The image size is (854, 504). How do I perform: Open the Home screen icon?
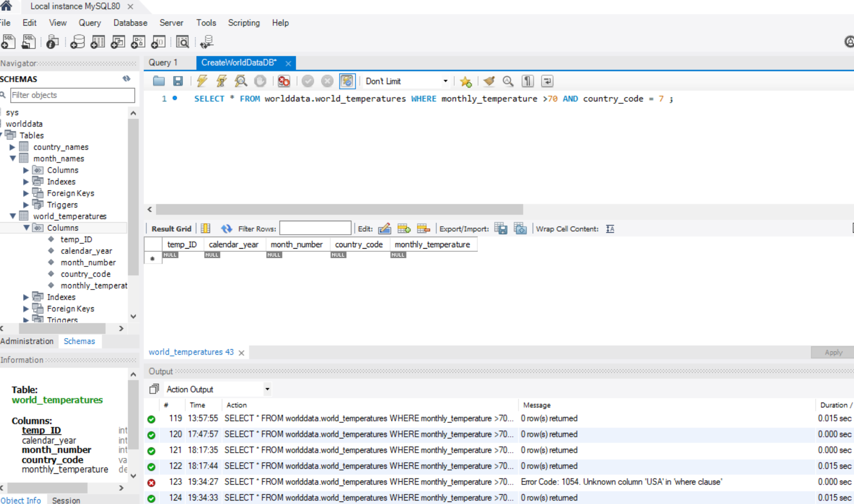point(6,6)
